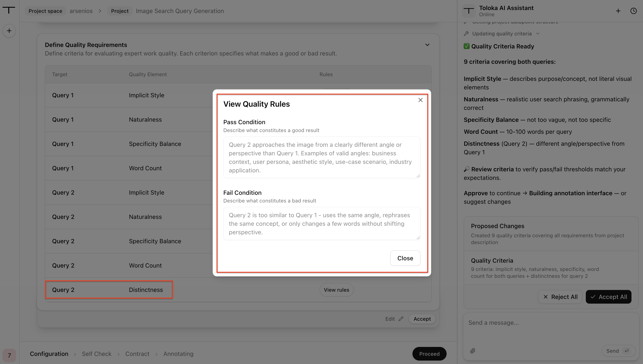Click the Accept button below the criteria table
This screenshot has height=364, width=643.
(x=422, y=319)
